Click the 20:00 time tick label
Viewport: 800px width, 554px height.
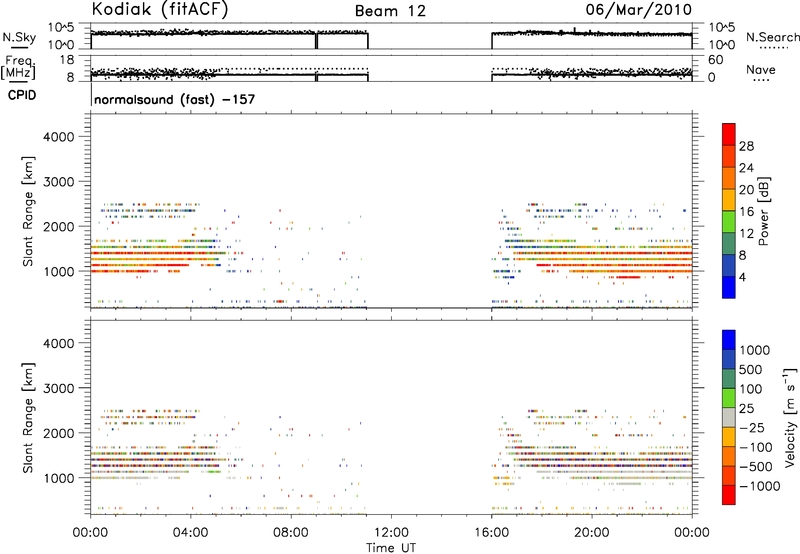[x=591, y=533]
